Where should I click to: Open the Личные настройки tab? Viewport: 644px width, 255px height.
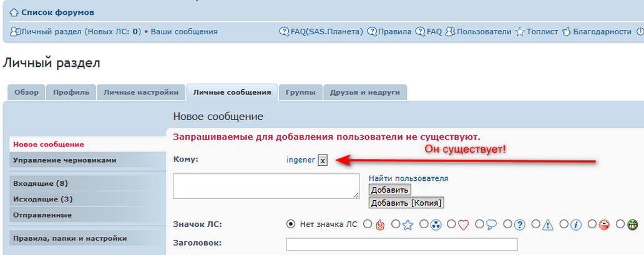141,92
